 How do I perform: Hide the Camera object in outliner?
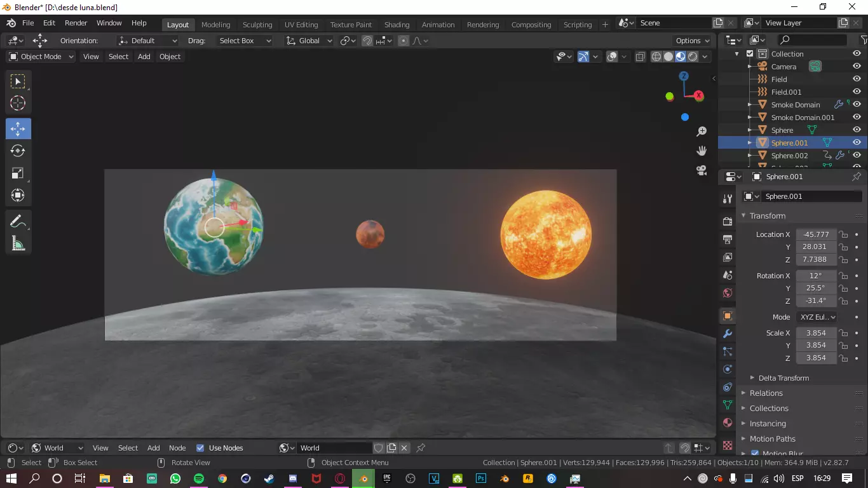point(857,67)
